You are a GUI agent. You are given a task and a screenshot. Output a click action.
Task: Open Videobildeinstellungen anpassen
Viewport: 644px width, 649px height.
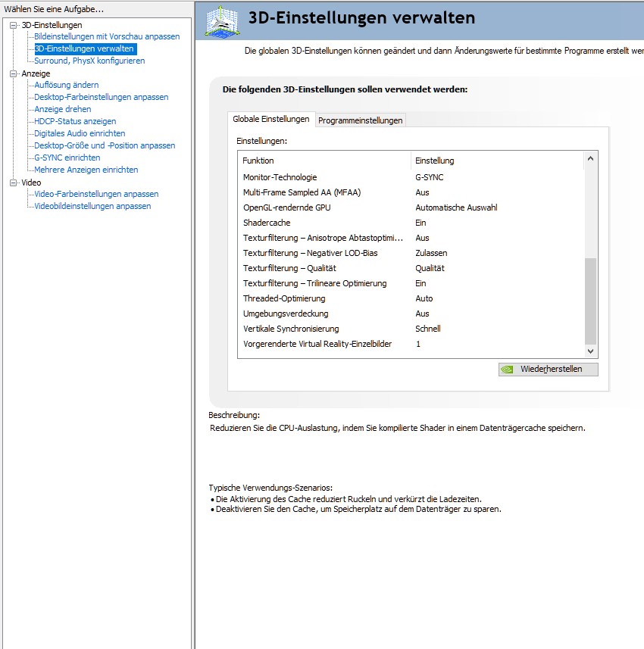click(92, 206)
